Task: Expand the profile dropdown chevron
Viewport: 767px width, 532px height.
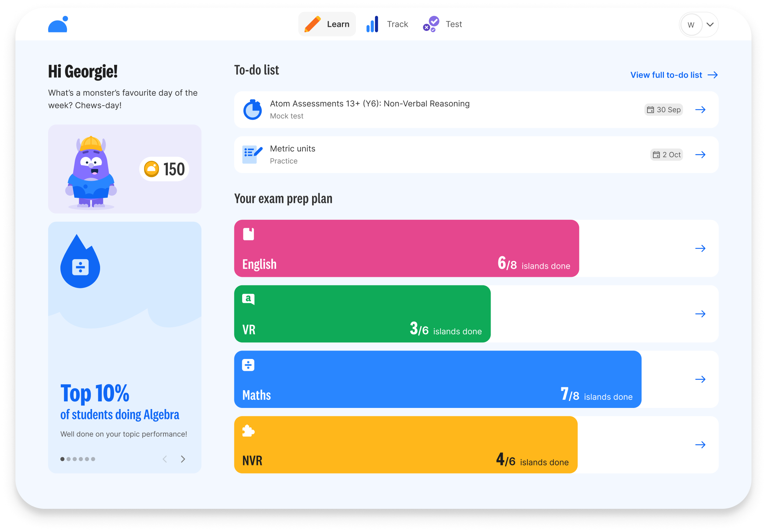Action: tap(710, 25)
